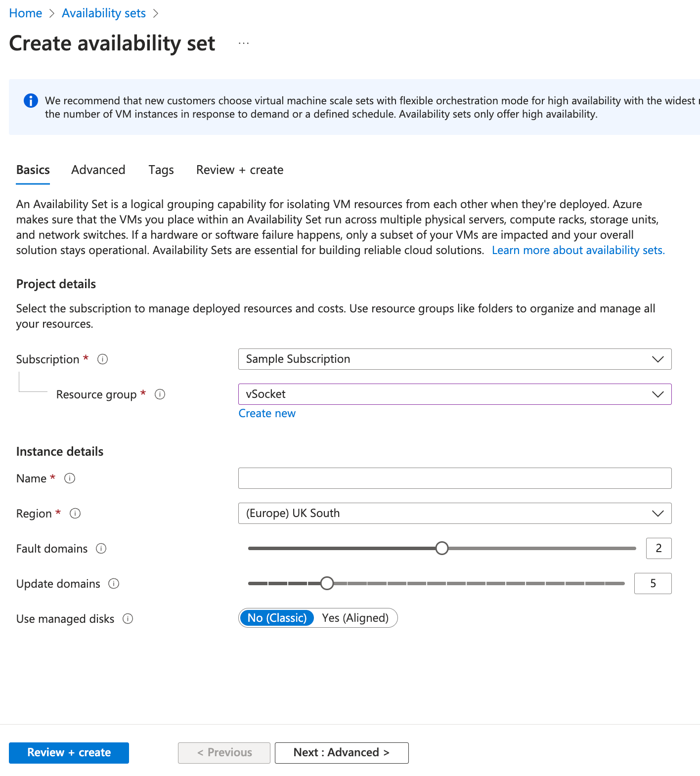The width and height of the screenshot is (700, 776).
Task: Open the Tags tab
Action: click(161, 170)
